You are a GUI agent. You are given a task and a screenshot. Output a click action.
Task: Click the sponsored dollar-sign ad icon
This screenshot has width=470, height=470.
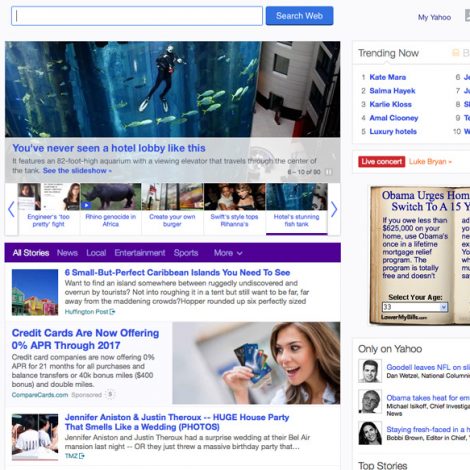(110, 395)
